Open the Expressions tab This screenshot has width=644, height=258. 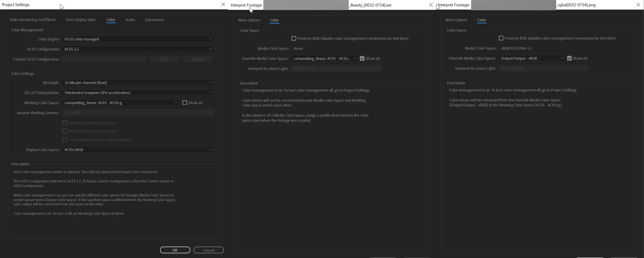[154, 20]
